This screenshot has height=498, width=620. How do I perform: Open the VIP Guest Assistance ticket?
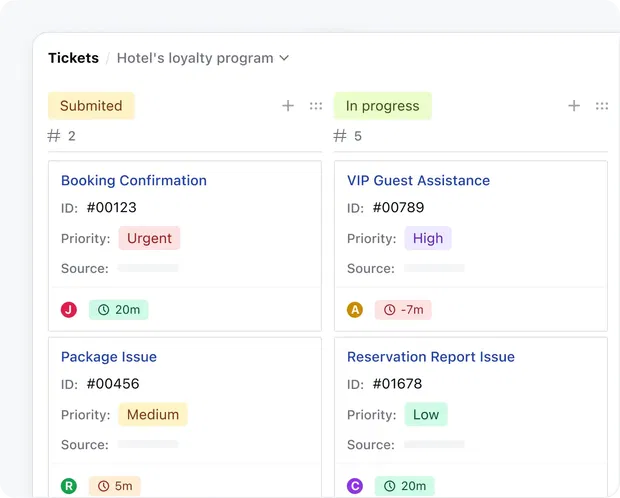point(418,181)
